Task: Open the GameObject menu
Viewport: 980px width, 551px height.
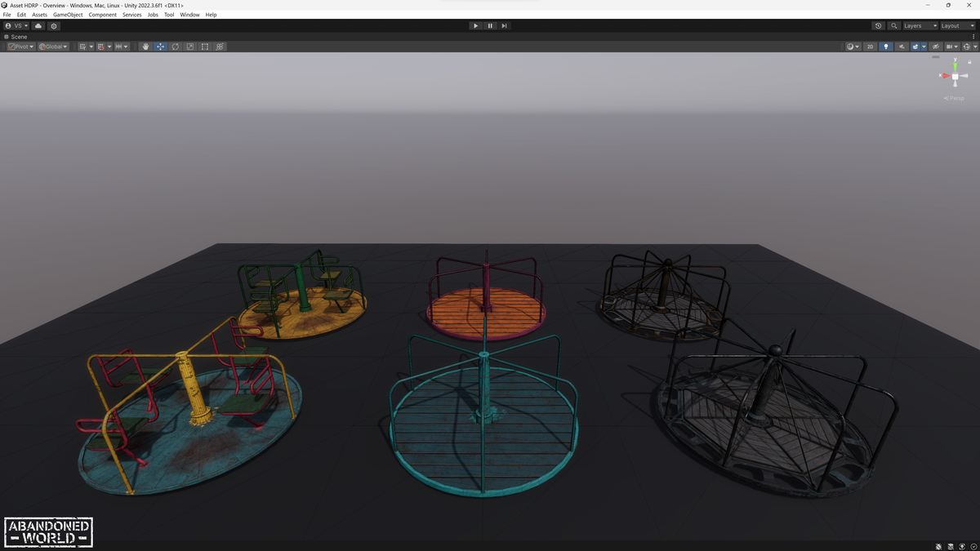Action: [68, 15]
